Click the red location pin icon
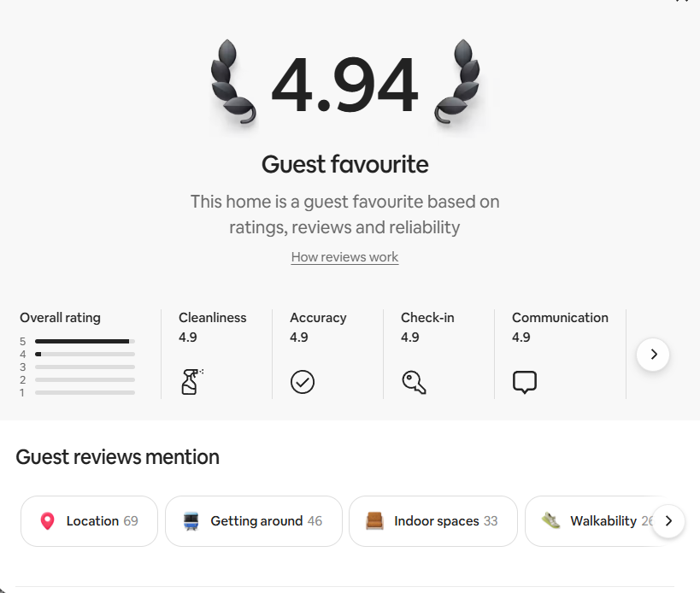The height and width of the screenshot is (593, 700). [48, 521]
